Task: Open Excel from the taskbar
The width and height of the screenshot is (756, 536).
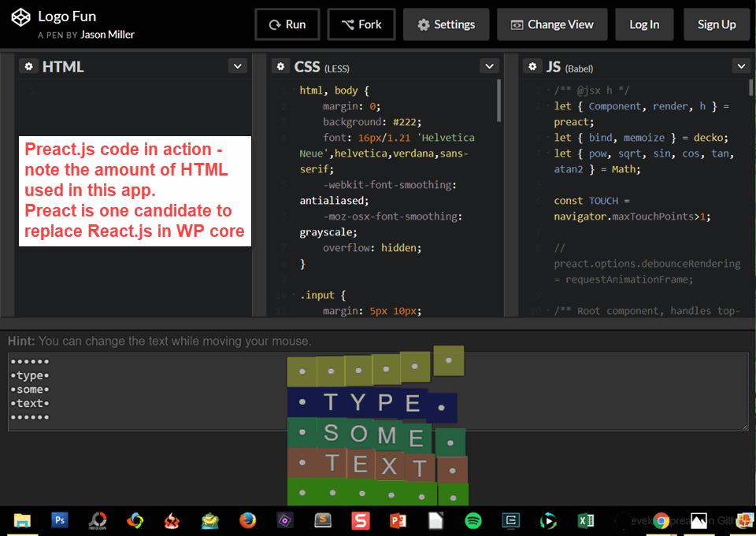Action: pyautogui.click(x=586, y=520)
